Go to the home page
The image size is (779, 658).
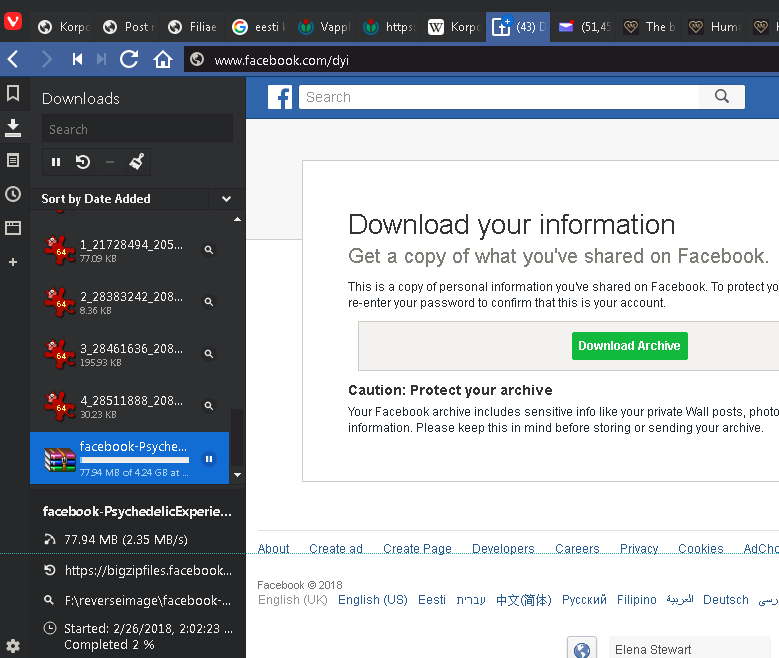click(162, 60)
